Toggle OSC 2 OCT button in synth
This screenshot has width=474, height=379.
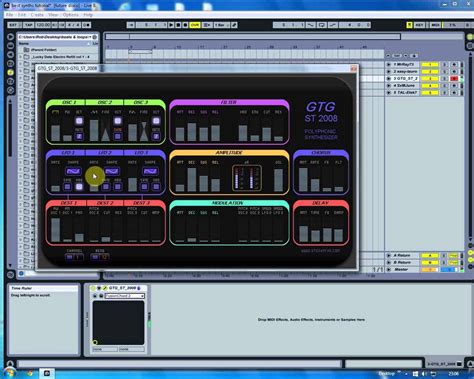point(118,121)
